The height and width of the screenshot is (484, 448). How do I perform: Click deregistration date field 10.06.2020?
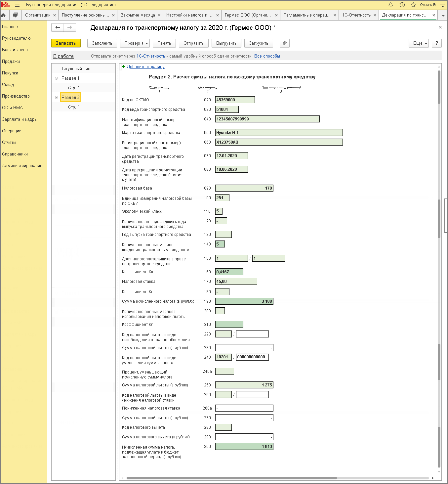click(231, 169)
